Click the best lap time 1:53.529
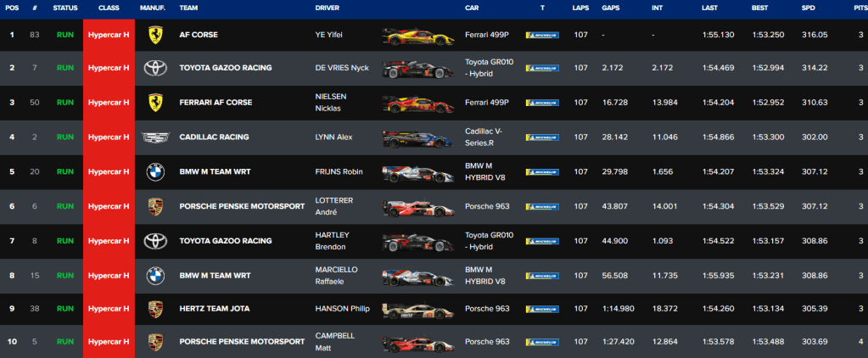868x358 pixels. tap(767, 206)
